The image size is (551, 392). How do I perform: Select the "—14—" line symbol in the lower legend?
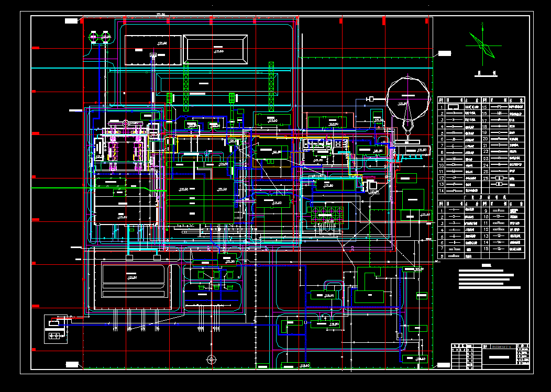pyautogui.click(x=498, y=242)
